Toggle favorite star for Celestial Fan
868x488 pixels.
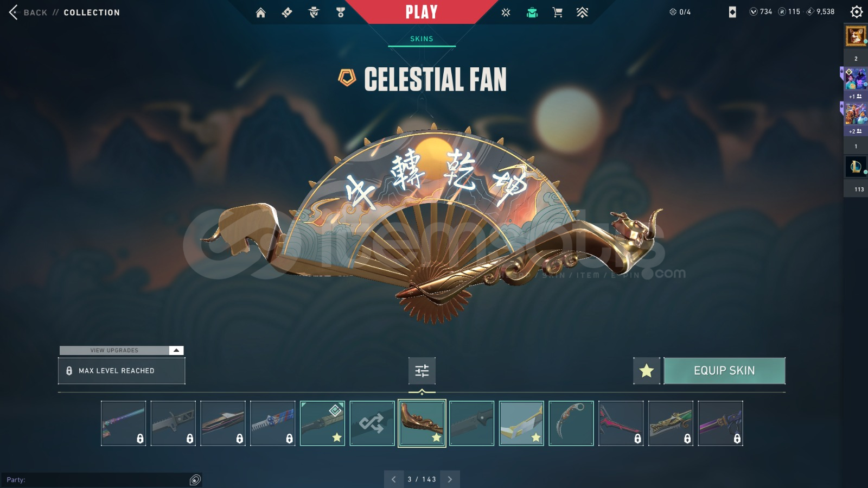[647, 371]
